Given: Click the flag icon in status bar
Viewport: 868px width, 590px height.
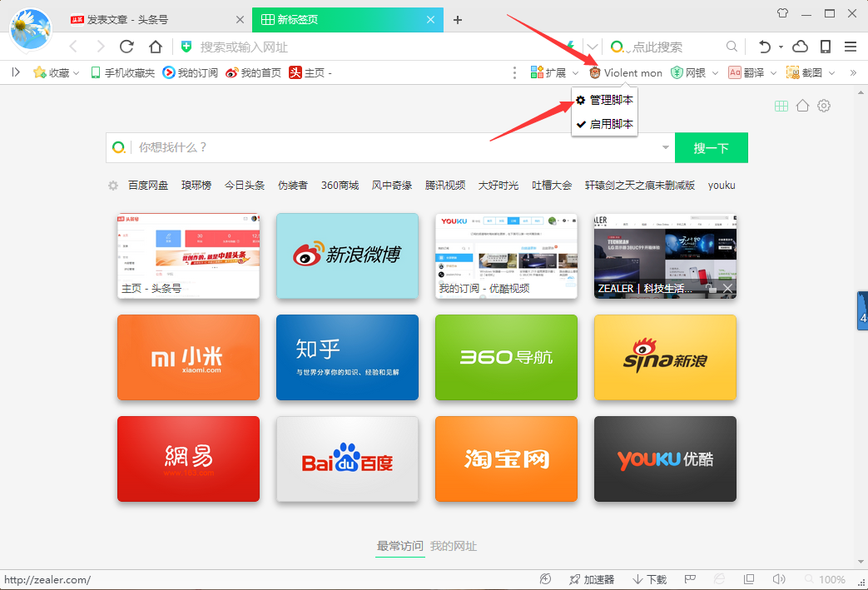Looking at the screenshot, I should click(690, 579).
